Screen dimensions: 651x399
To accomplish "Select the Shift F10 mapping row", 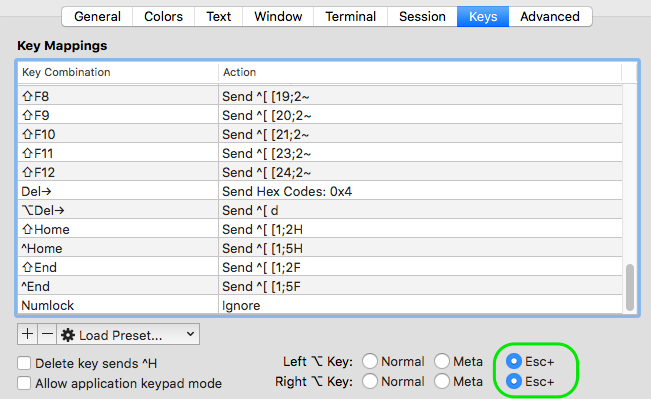I will (x=320, y=135).
